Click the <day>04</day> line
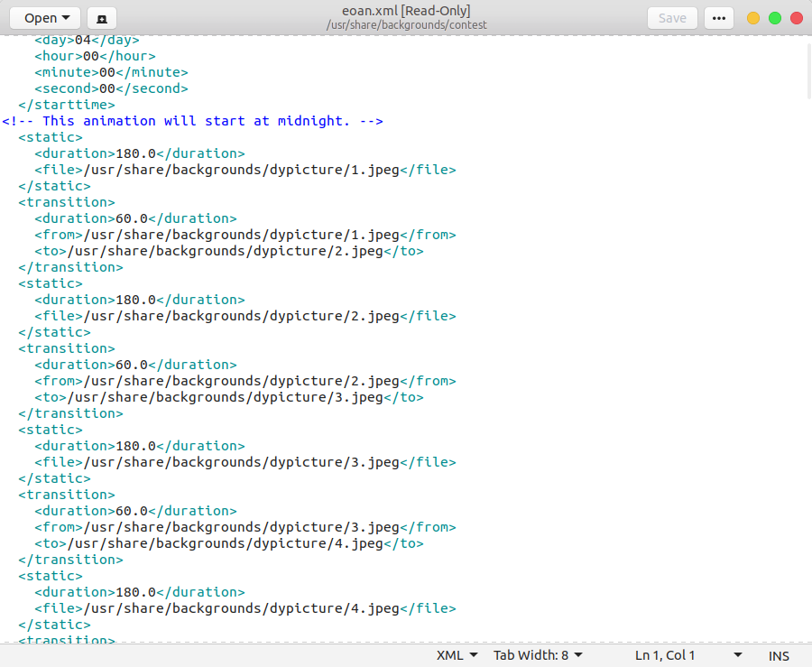 tap(87, 41)
